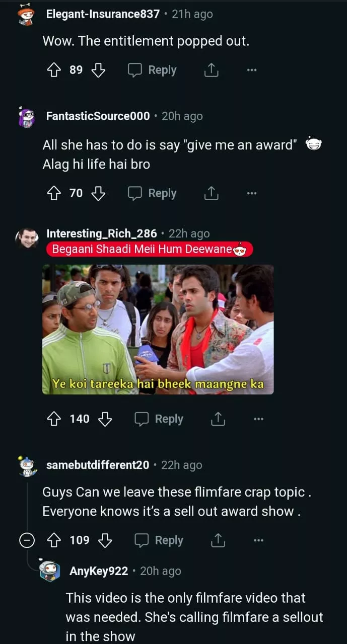Downvote the comment with 140 votes

(x=105, y=419)
